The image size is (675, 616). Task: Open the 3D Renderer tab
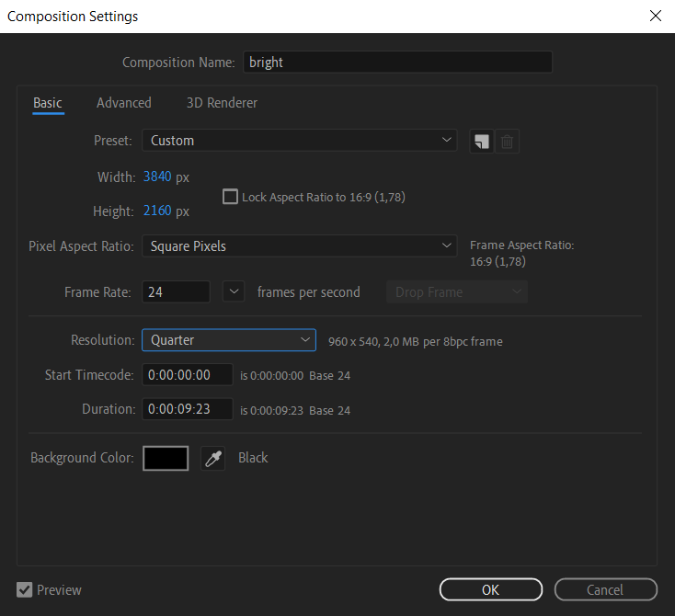click(222, 103)
